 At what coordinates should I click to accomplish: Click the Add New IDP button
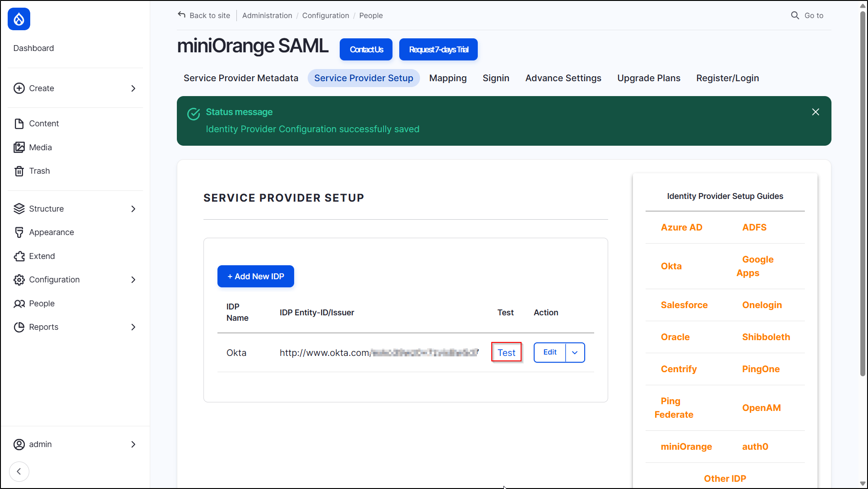[x=255, y=276]
